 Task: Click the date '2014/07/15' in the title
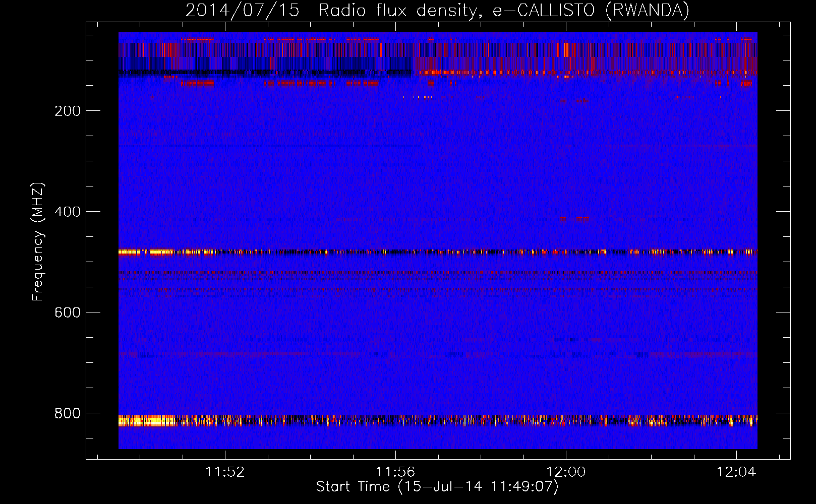click(243, 10)
